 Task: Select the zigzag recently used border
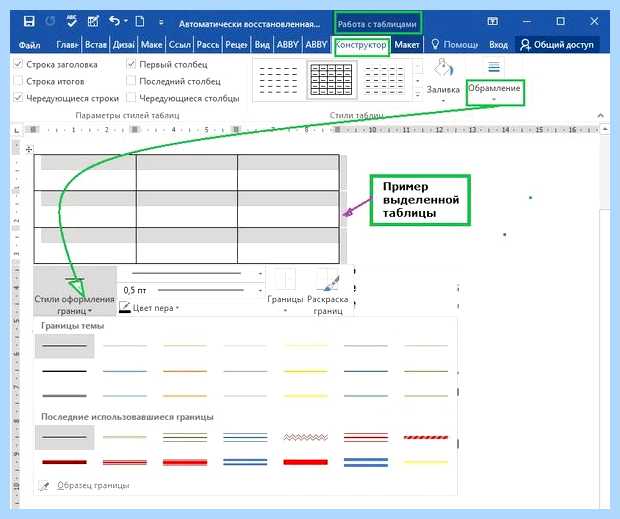(305, 437)
